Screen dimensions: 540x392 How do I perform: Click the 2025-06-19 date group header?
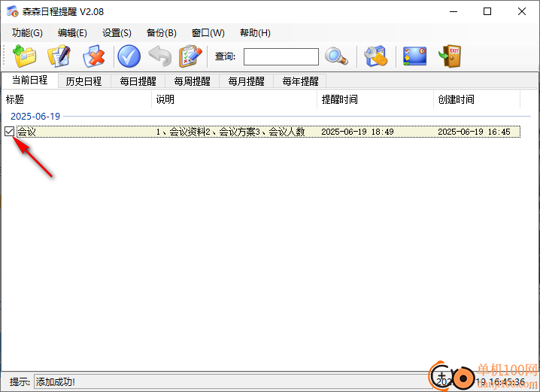(35, 117)
